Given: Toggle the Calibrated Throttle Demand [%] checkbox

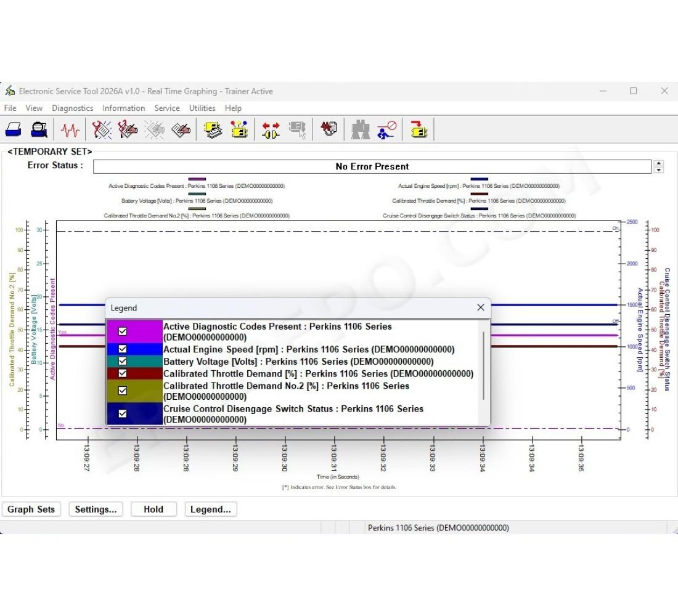Looking at the screenshot, I should [x=123, y=373].
